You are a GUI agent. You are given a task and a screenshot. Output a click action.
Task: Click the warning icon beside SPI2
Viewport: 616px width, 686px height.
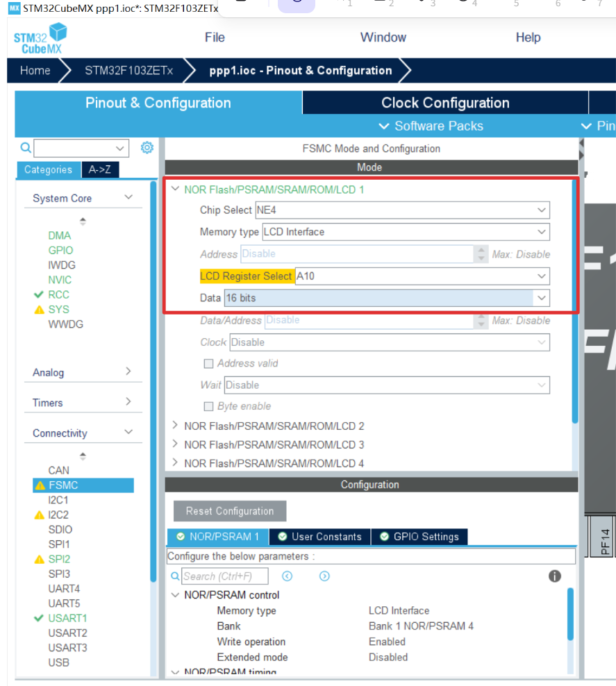[x=40, y=559]
